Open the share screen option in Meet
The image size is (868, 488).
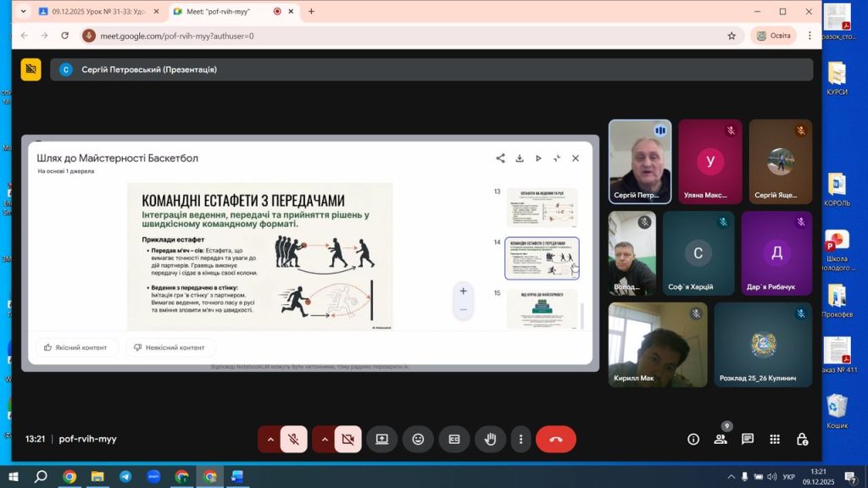381,439
